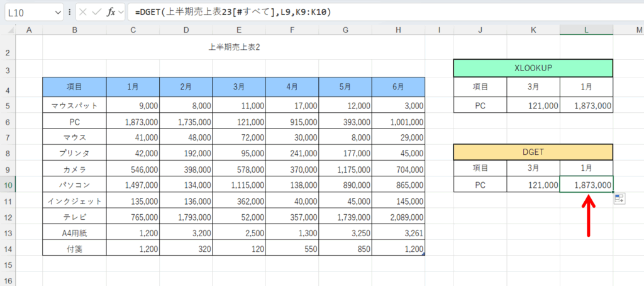Viewport: 644px width, 286px height.
Task: Click the Enter checkmark icon in formula bar
Action: [97, 12]
